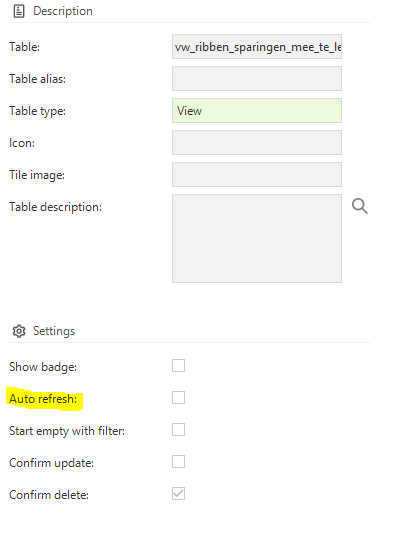This screenshot has height=535, width=393.
Task: Click inside the Table description text area
Action: [x=257, y=238]
